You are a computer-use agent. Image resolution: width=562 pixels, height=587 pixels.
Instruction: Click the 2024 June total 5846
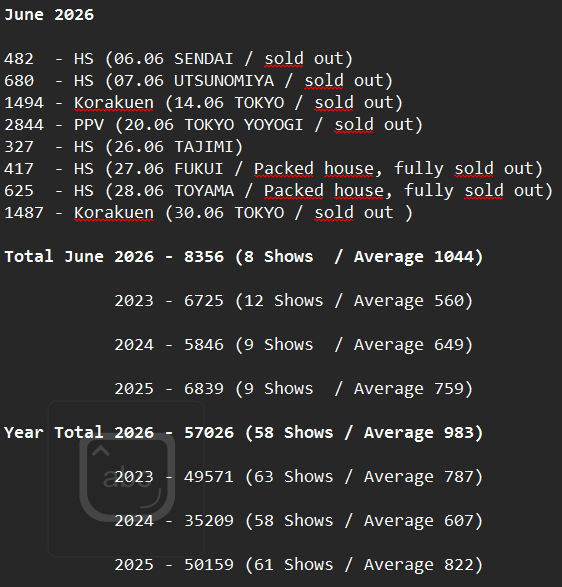point(204,345)
